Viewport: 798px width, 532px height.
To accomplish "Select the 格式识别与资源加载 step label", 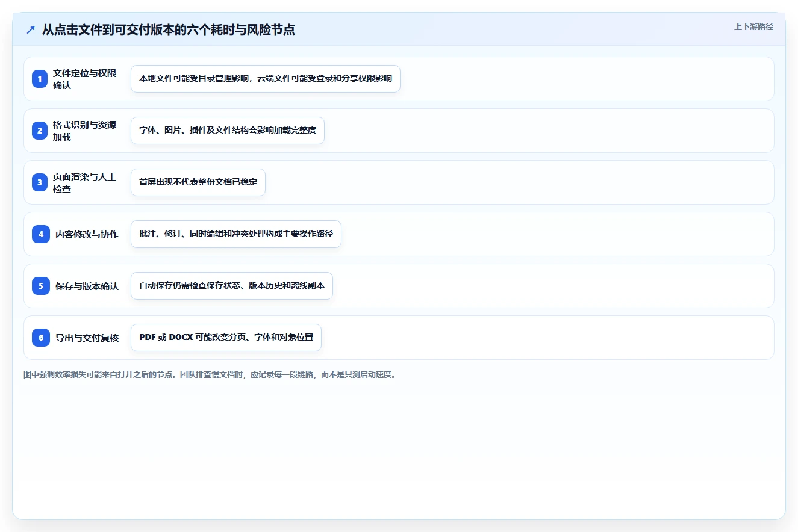I will click(x=85, y=131).
